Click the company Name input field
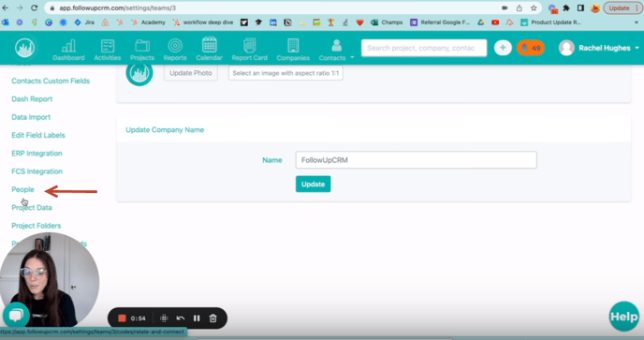 (416, 160)
